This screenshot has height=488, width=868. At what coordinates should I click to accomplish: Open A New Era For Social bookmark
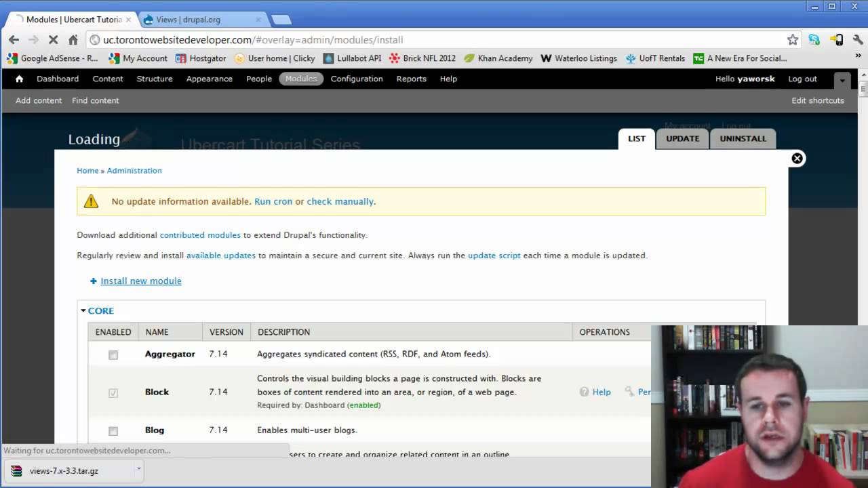click(x=740, y=58)
